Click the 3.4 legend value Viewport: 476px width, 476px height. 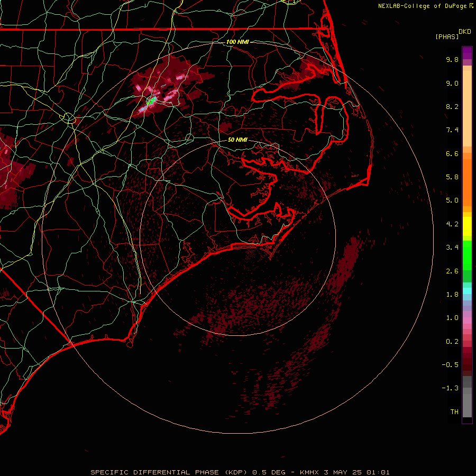[452, 248]
